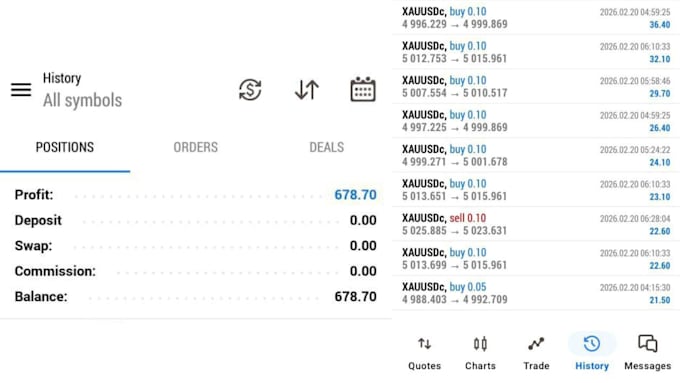Expand XAUUSDc sell 0.10 position row

[x=536, y=224]
